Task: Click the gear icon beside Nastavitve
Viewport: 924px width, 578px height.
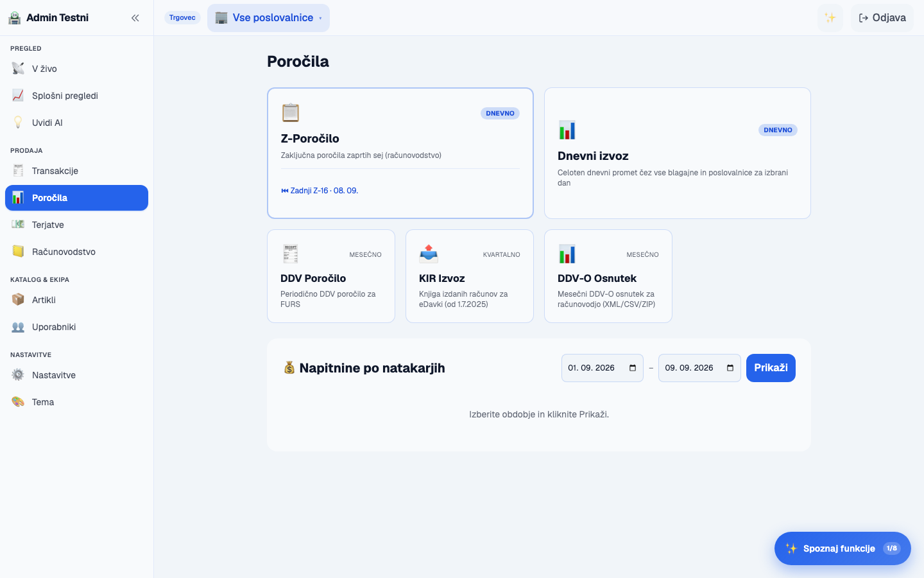Action: (18, 375)
